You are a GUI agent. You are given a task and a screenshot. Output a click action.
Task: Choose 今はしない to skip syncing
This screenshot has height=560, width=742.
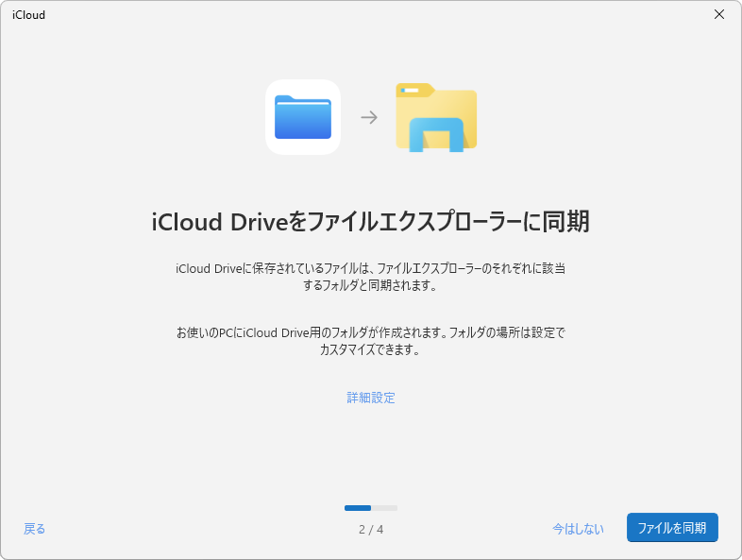[578, 528]
